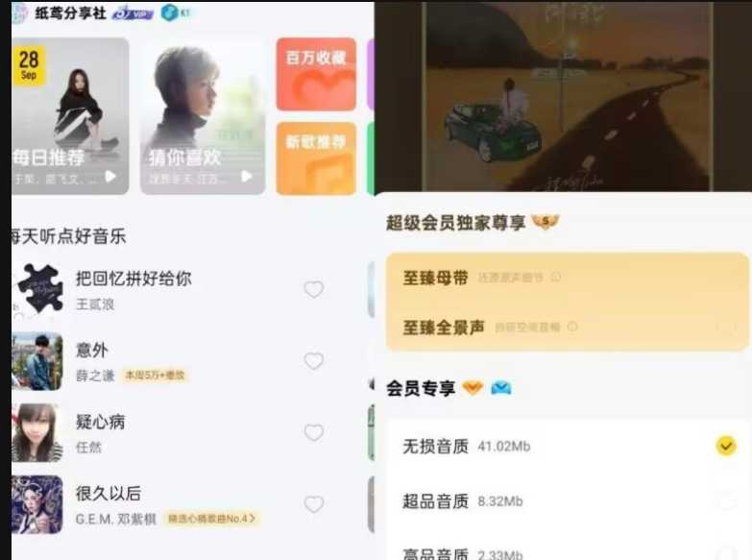Select 至臻母带 sound option
This screenshot has width=752, height=560.
pos(567,278)
